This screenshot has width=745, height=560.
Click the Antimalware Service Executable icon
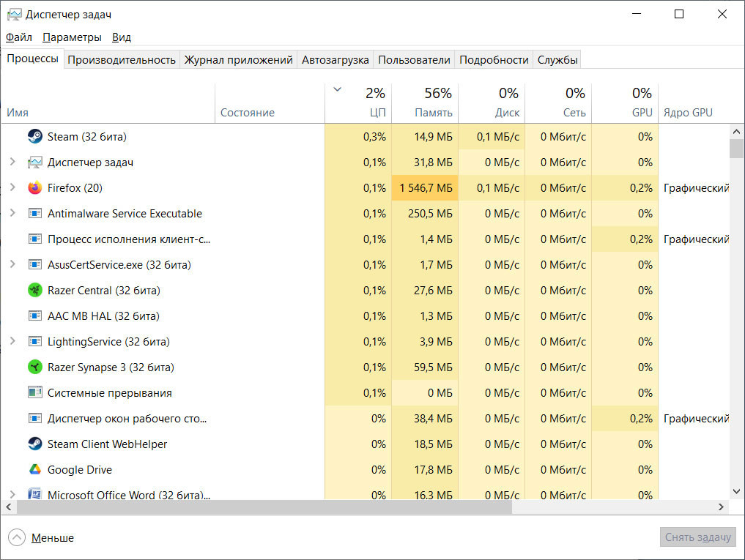click(34, 214)
